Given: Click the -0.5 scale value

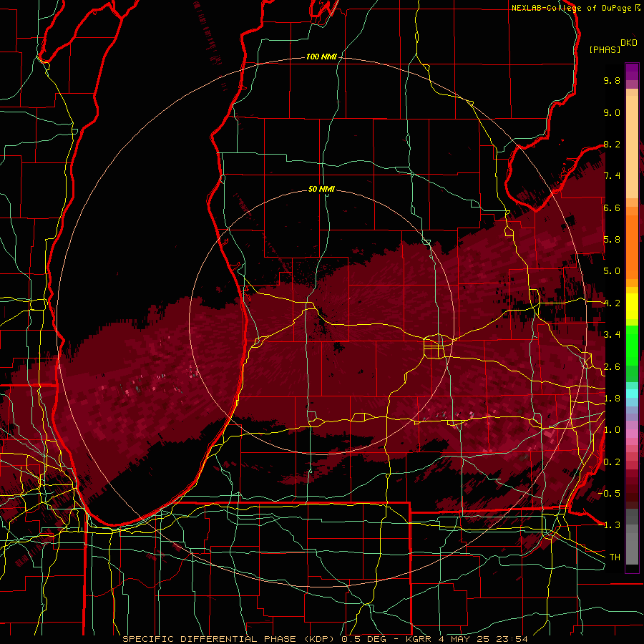Looking at the screenshot, I should point(609,493).
